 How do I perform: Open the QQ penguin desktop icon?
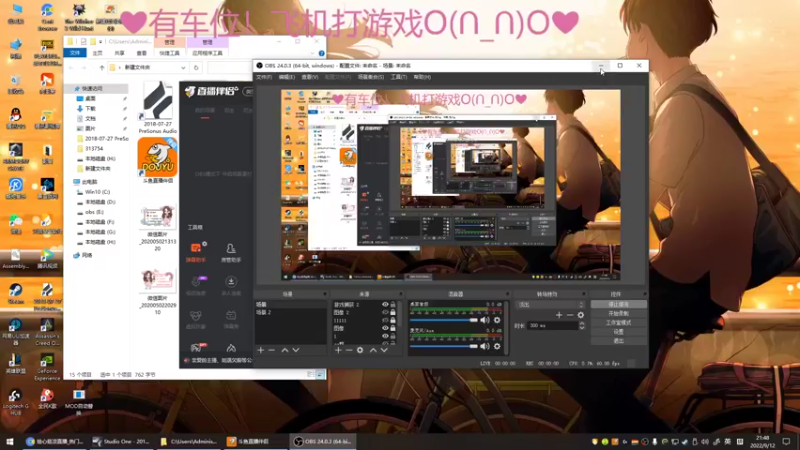(x=16, y=118)
